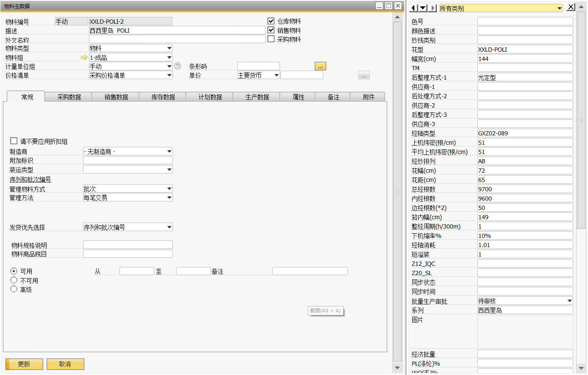Image resolution: width=588 pixels, height=375 pixels.
Task: Click yellow ellipsis button next to 条形码
Action: [x=320, y=66]
